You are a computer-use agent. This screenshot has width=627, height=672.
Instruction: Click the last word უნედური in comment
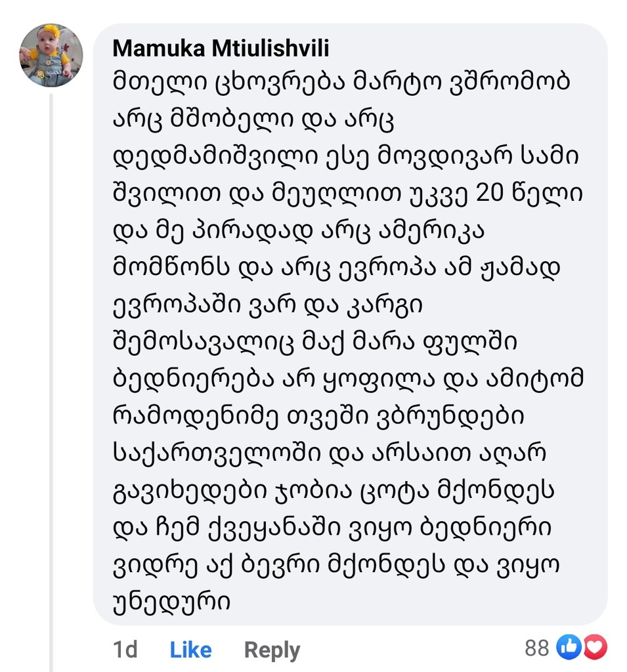(171, 602)
